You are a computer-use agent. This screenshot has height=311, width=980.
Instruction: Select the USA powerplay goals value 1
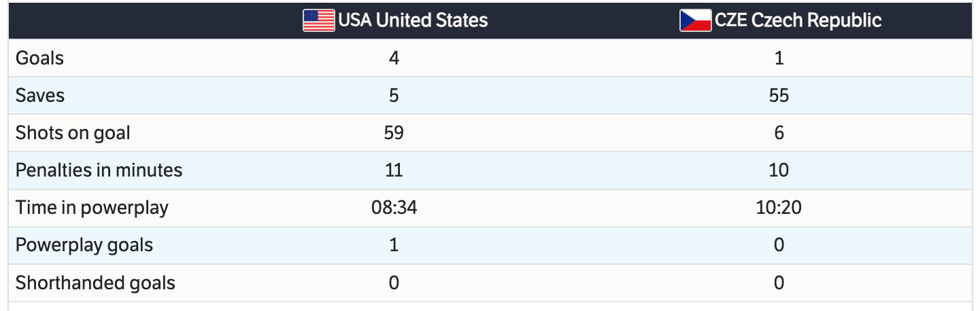point(394,245)
